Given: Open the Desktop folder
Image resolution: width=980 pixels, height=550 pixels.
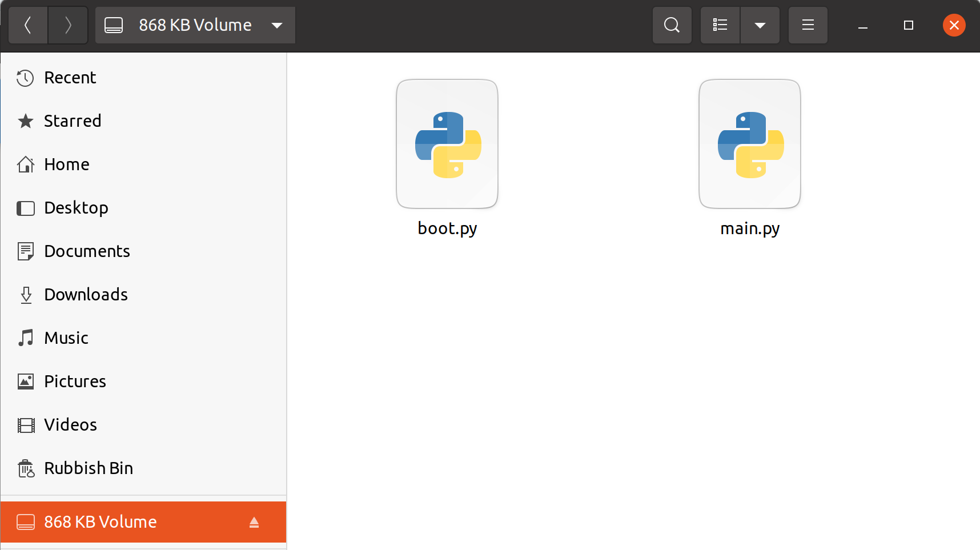Looking at the screenshot, I should coord(75,208).
